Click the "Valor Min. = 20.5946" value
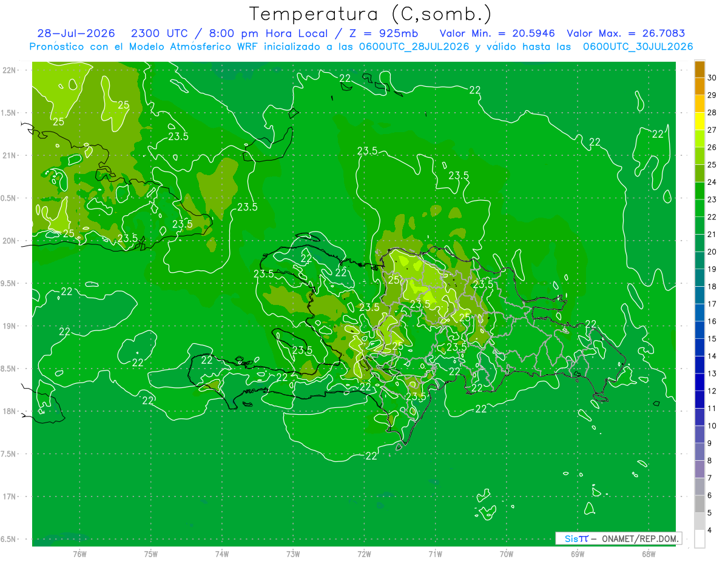This screenshot has width=728, height=562. click(x=497, y=34)
